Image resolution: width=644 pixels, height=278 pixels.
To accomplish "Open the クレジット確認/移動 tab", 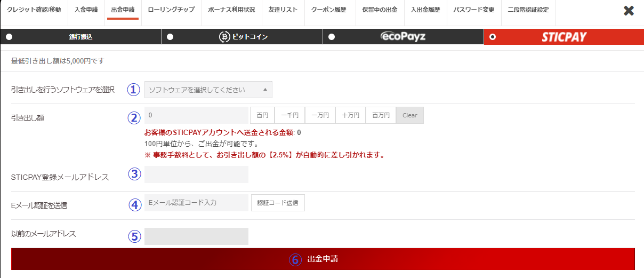I will 34,10.
